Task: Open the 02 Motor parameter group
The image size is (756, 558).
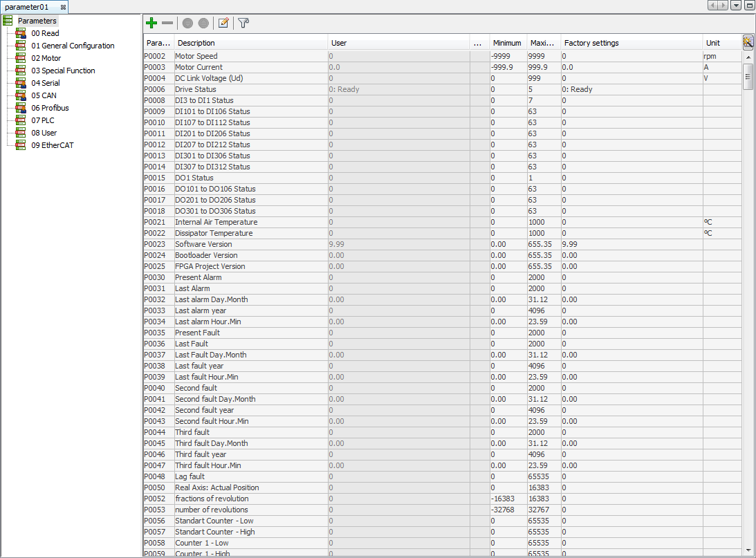Action: (x=46, y=58)
